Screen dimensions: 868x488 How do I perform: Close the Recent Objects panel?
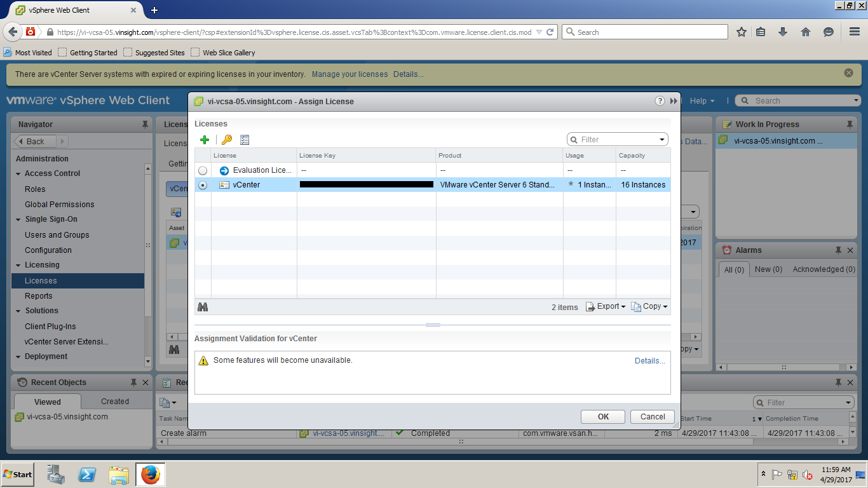click(146, 383)
